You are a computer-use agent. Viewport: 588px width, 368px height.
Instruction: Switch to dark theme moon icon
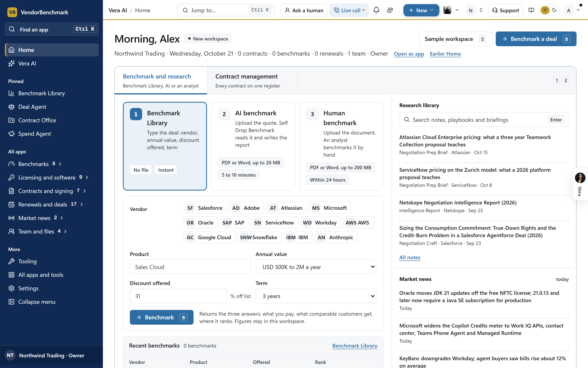click(554, 10)
